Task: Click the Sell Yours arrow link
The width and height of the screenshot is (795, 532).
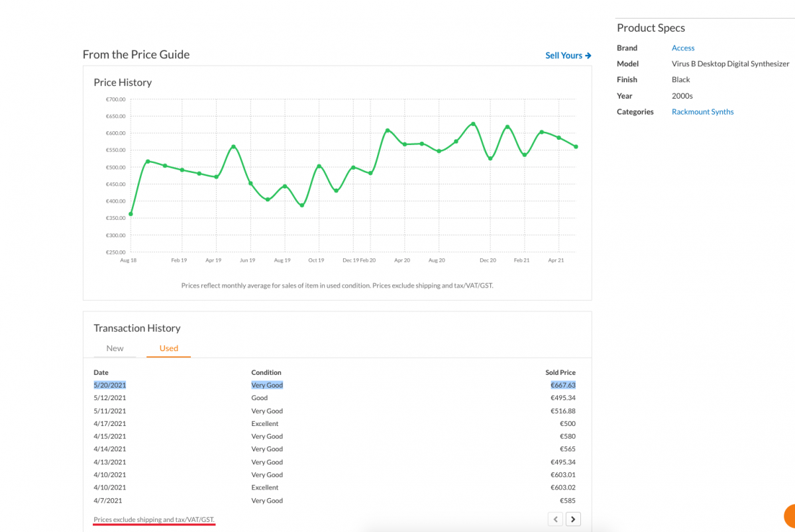Action: [x=568, y=56]
